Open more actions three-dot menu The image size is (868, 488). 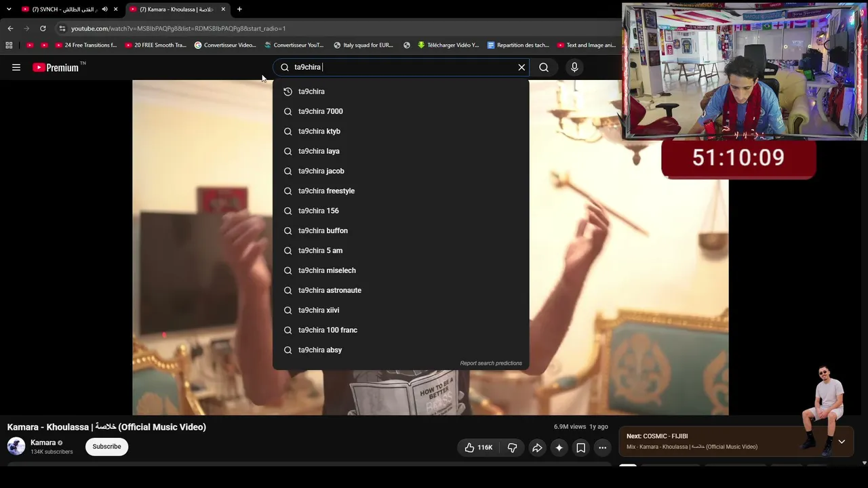602,447
